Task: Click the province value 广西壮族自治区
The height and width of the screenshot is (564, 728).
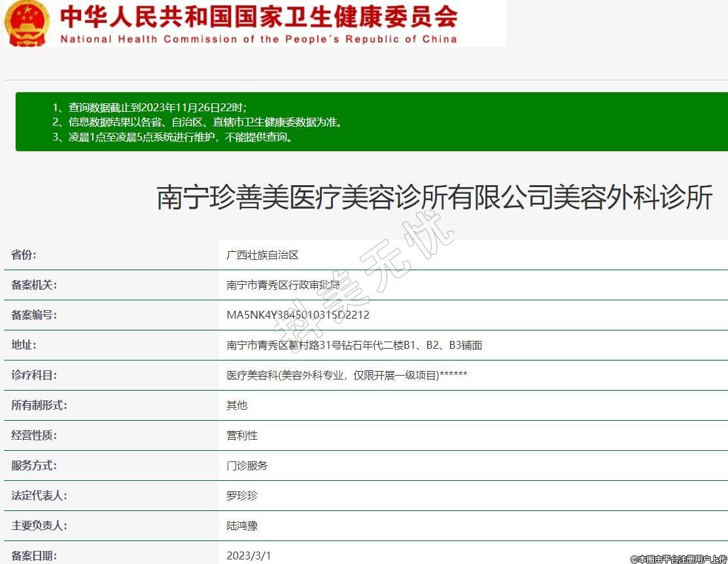Action: tap(262, 255)
